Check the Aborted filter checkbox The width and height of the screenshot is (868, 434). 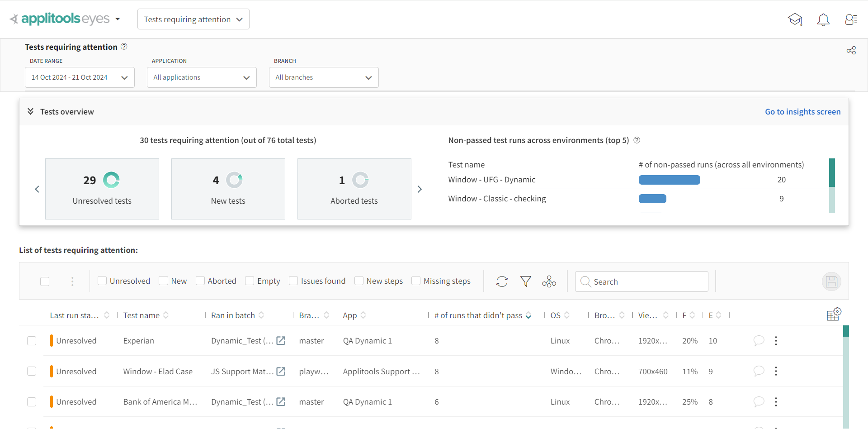200,281
